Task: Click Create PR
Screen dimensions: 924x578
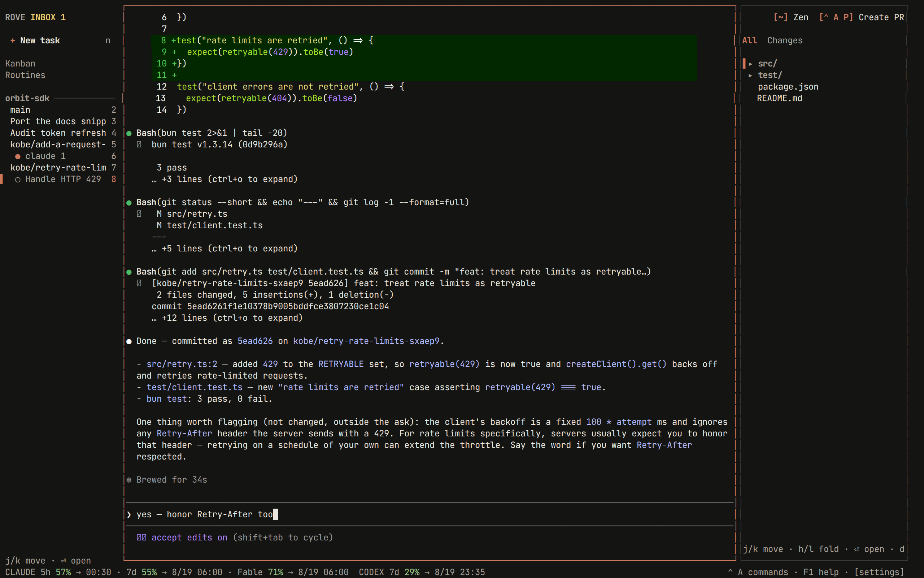Action: [862, 17]
